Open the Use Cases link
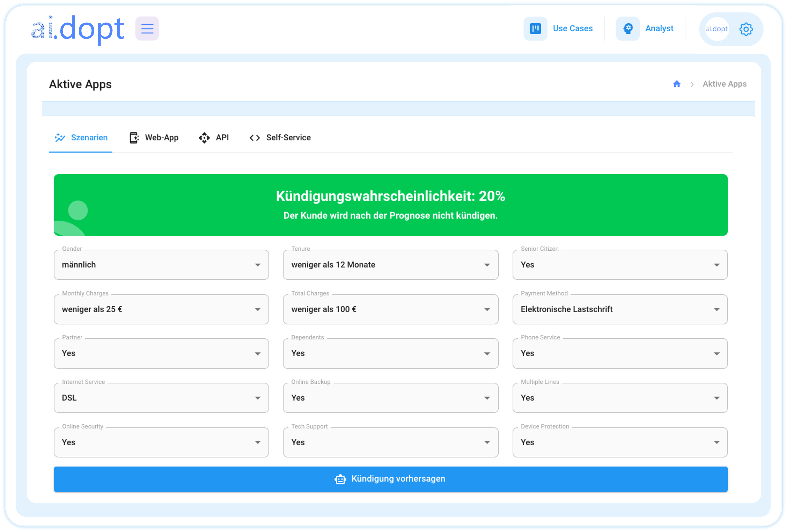The height and width of the screenshot is (532, 787). click(x=573, y=29)
